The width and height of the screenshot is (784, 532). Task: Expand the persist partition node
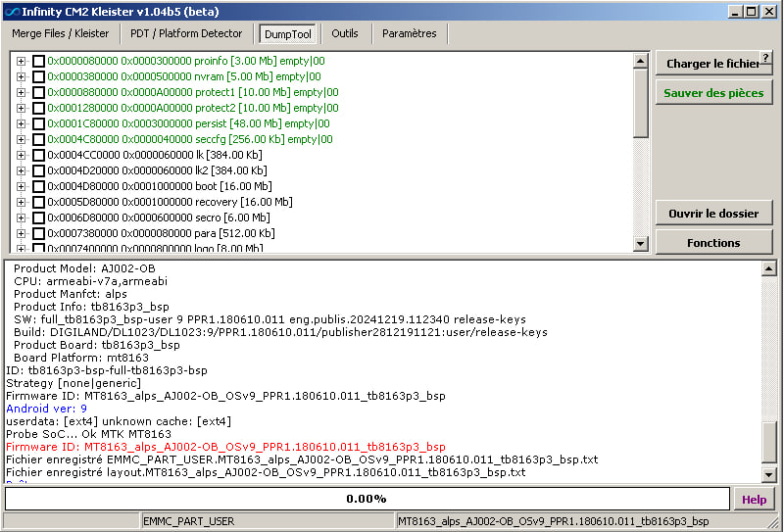[x=22, y=123]
